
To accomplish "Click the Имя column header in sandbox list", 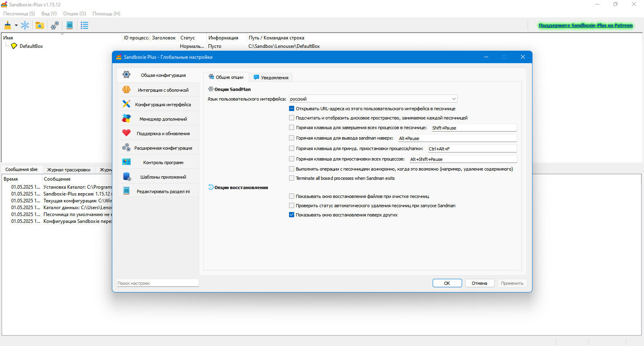I will point(62,38).
